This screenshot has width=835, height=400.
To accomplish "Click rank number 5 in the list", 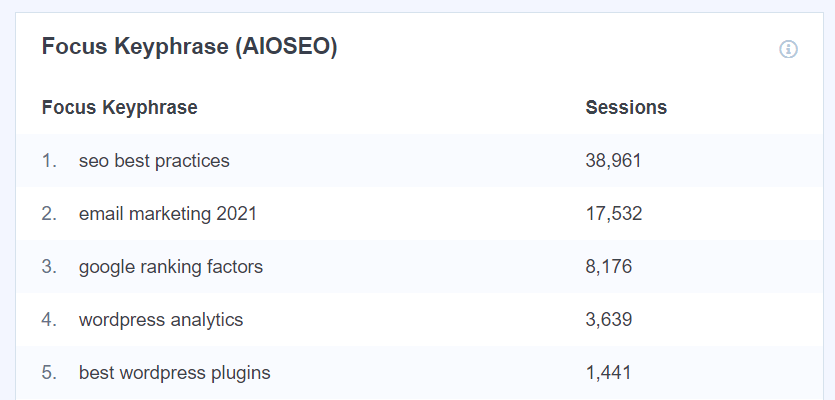I will (49, 373).
